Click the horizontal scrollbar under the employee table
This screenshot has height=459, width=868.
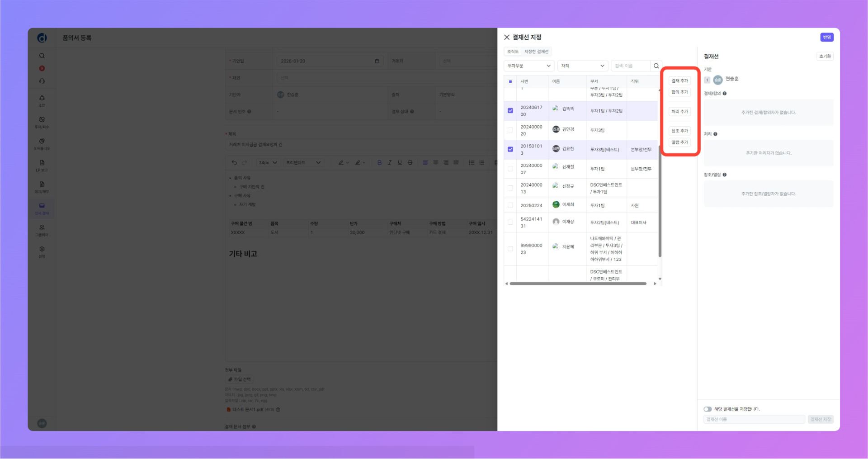point(578,284)
